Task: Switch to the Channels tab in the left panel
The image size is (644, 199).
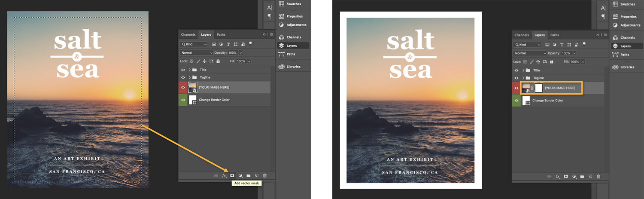Action: tap(188, 35)
